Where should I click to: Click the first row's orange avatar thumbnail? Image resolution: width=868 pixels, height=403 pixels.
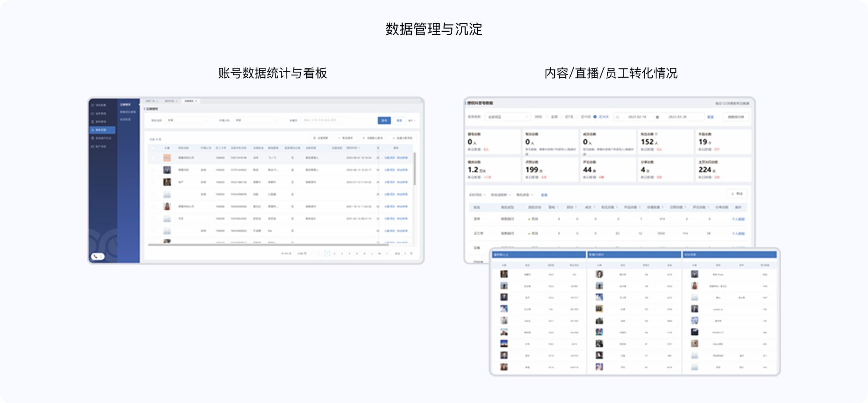[167, 158]
